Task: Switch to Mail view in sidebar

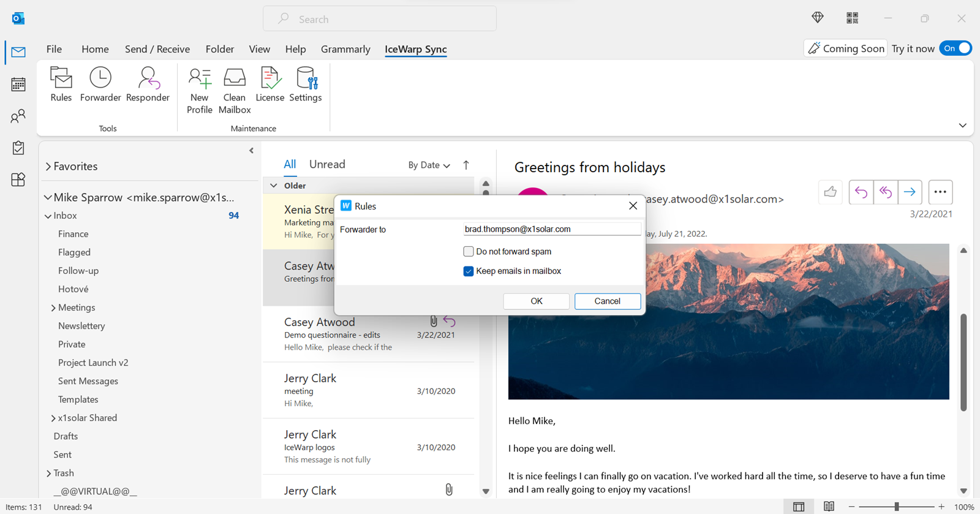Action: click(18, 52)
